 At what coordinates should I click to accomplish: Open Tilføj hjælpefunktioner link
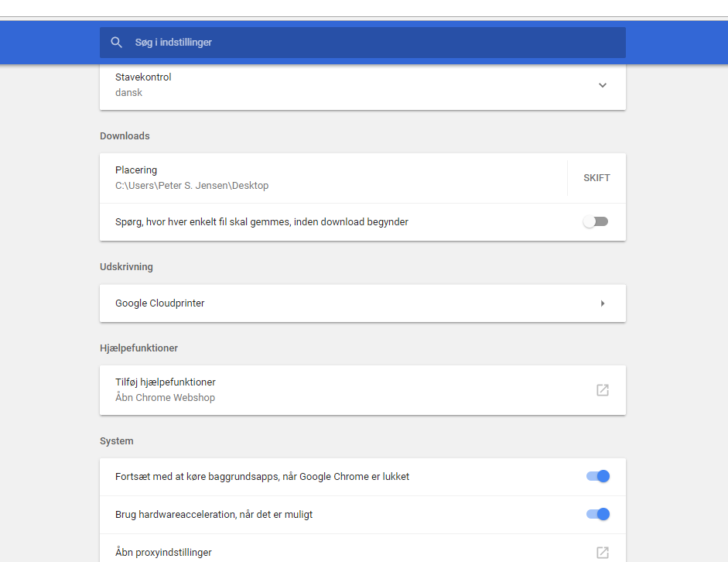[x=165, y=382]
